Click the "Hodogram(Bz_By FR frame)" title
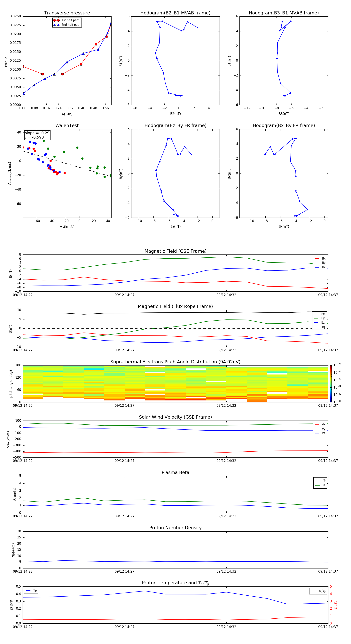The height and width of the screenshot is (644, 351). click(x=175, y=125)
